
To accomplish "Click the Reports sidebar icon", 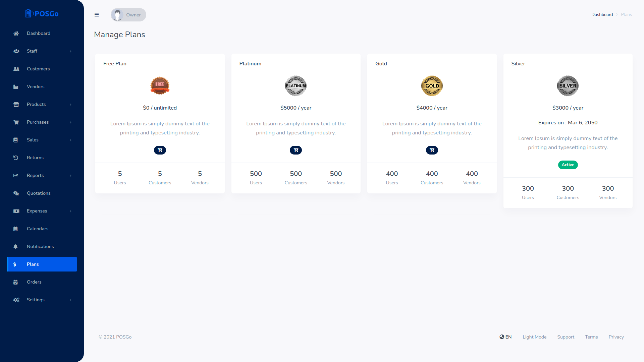I will 15,176.
